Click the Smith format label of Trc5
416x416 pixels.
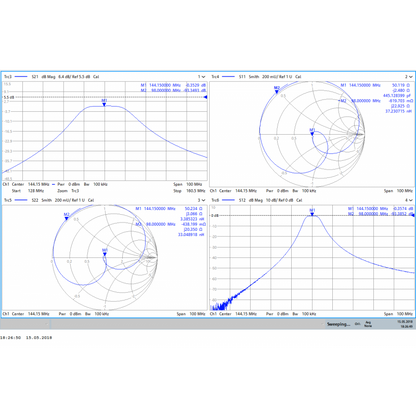click(47, 200)
